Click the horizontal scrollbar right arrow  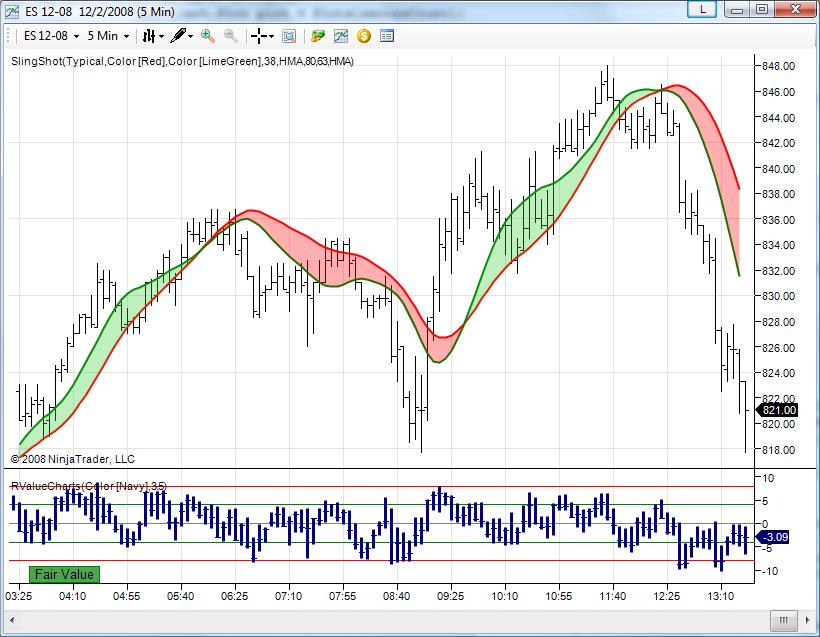807,621
